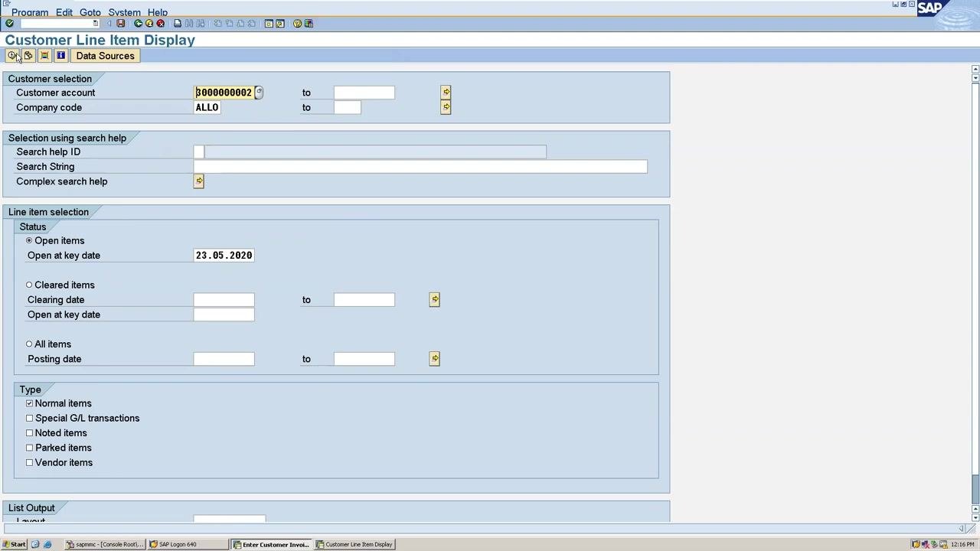Click the Create new session icon
This screenshot has height=551, width=980.
(x=269, y=24)
